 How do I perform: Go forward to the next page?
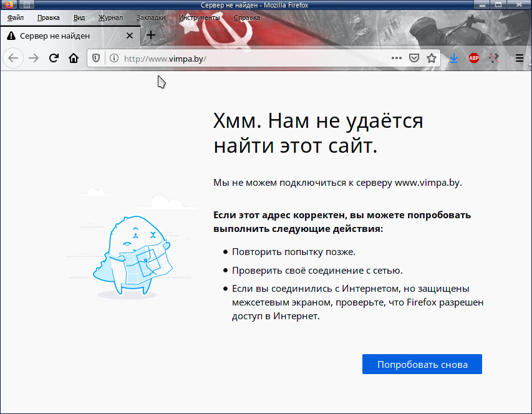click(x=34, y=59)
